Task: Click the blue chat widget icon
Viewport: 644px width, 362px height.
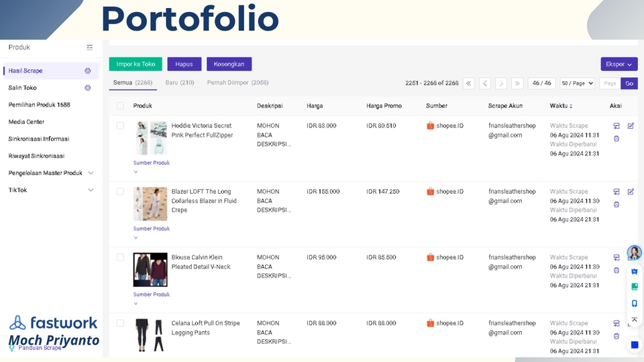Action: tap(635, 271)
